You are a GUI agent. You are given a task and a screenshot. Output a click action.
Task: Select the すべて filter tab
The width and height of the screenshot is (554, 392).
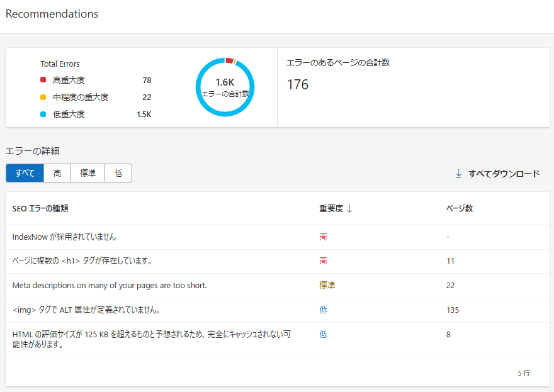25,173
